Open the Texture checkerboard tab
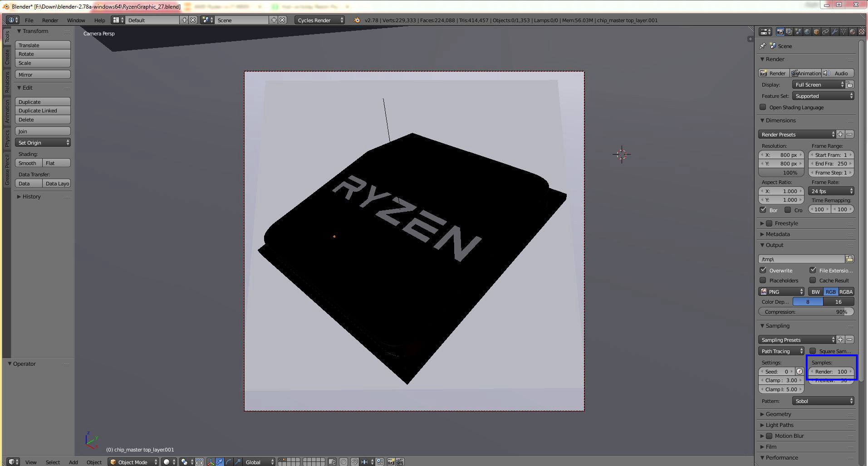 (x=861, y=32)
